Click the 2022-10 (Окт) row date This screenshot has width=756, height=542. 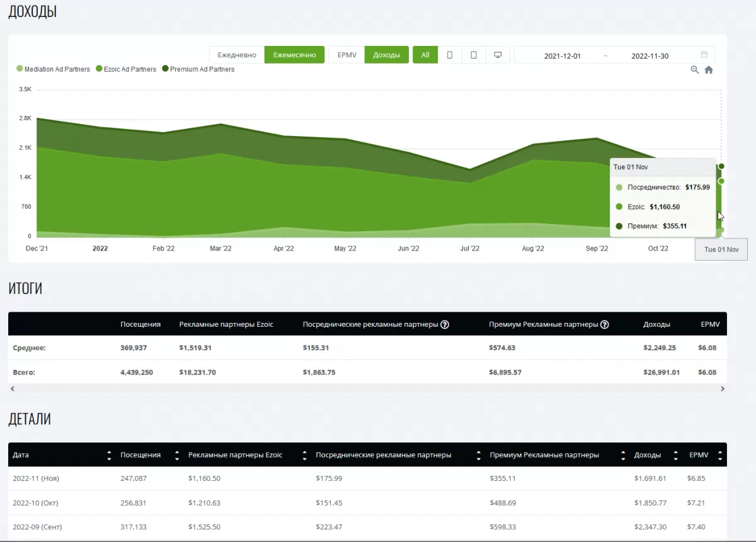coord(36,503)
